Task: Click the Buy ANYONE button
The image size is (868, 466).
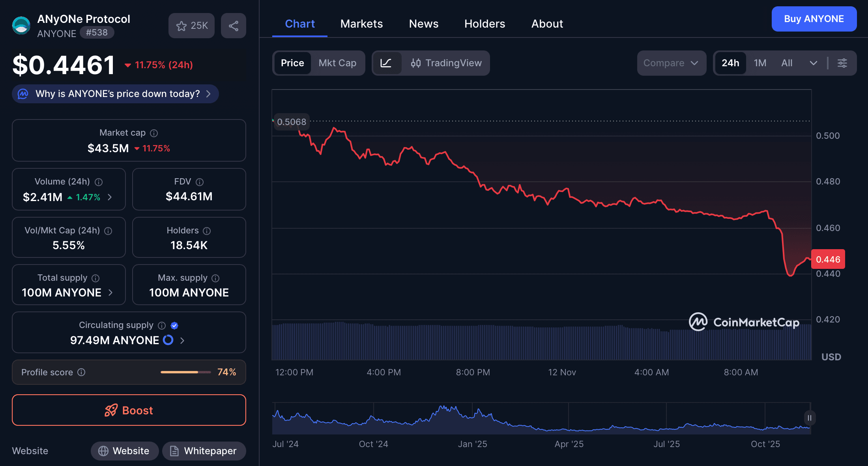Action: (x=814, y=19)
